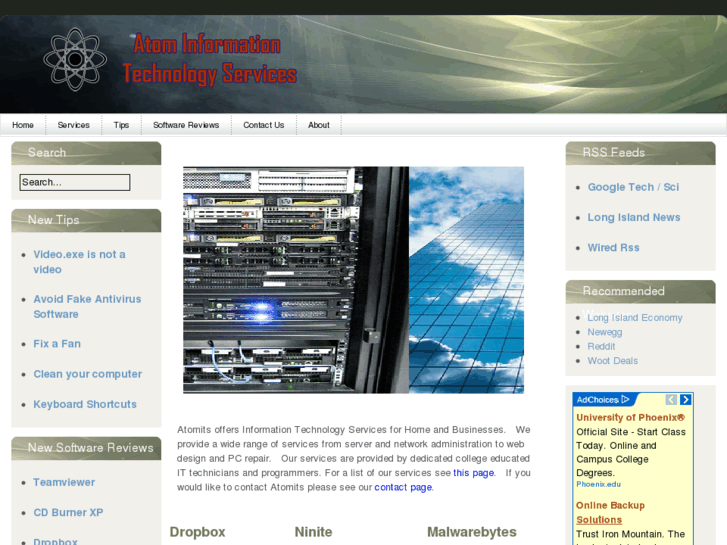Click the Recommended panel header
This screenshot has width=727, height=545.
tap(640, 292)
